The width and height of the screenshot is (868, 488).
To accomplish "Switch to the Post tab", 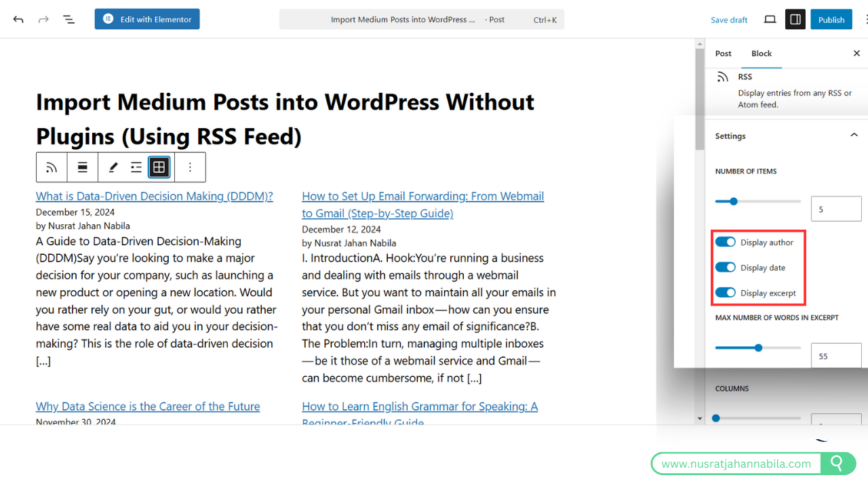I will click(724, 54).
